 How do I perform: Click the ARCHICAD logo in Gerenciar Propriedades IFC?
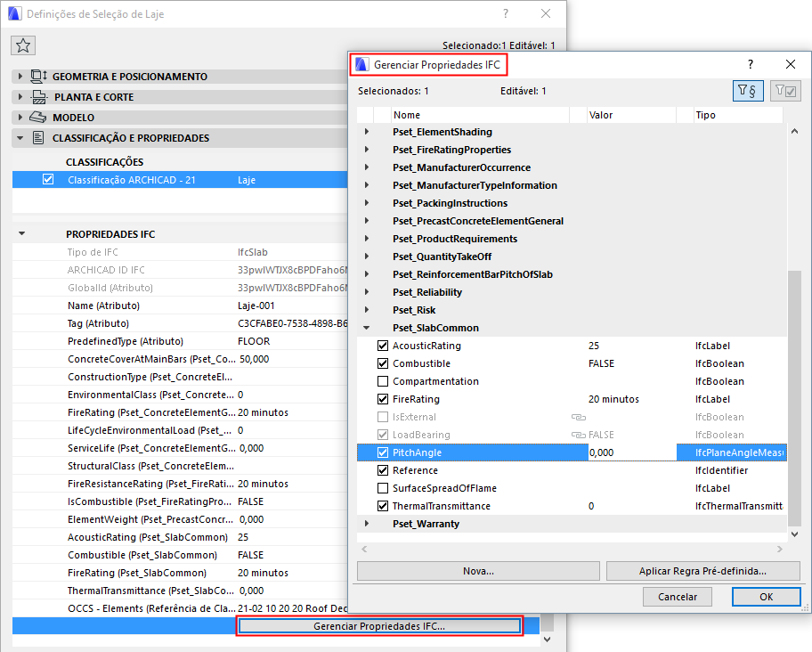coord(361,63)
